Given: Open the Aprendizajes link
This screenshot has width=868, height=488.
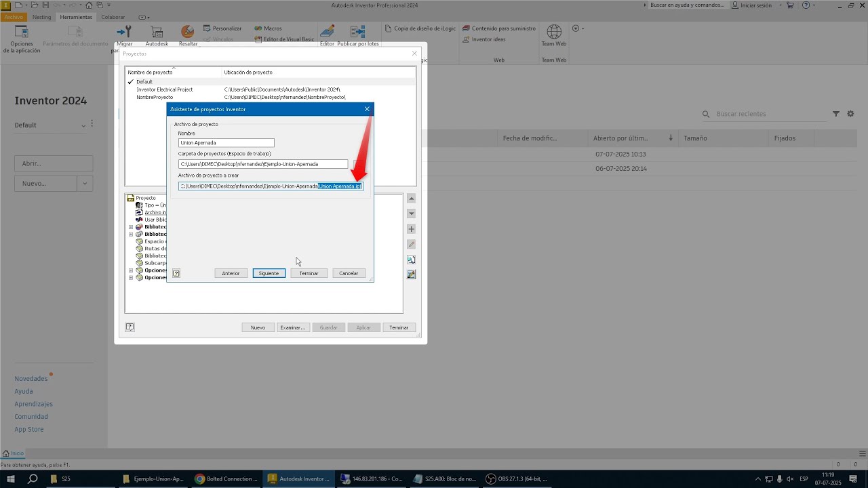Looking at the screenshot, I should click(34, 404).
